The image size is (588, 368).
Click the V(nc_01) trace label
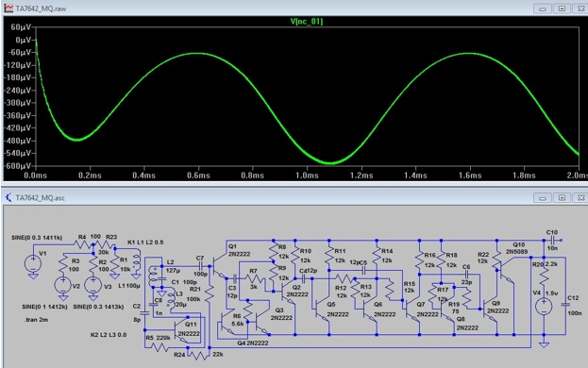click(307, 22)
